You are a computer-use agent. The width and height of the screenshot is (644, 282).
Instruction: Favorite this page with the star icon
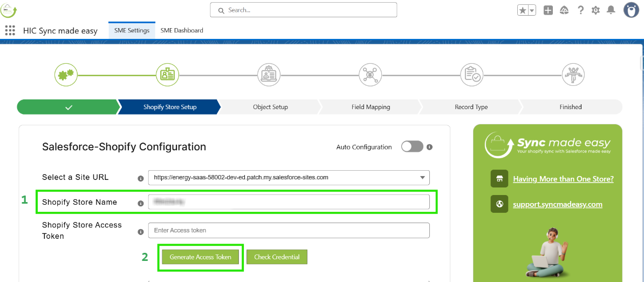point(523,10)
